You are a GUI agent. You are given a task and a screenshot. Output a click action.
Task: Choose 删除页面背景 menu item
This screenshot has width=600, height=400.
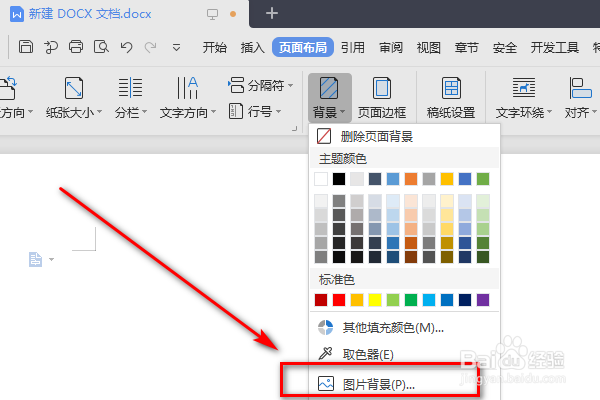404,136
